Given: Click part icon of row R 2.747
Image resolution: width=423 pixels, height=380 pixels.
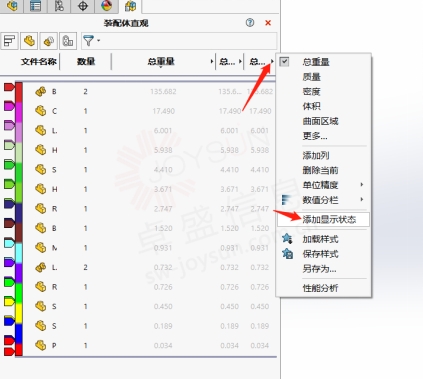Looking at the screenshot, I should (x=40, y=209).
